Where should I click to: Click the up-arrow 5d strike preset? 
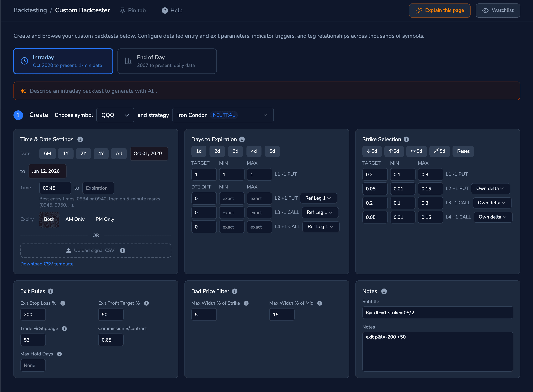[x=394, y=151]
